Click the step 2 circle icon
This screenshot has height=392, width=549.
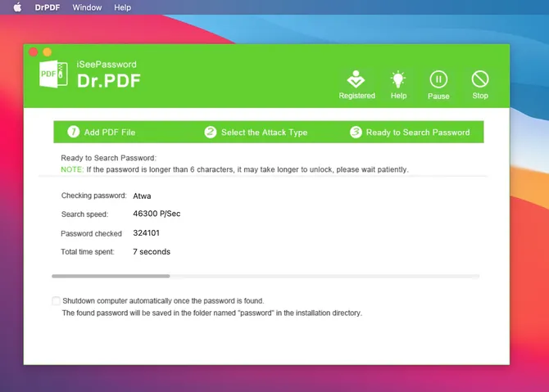click(210, 132)
